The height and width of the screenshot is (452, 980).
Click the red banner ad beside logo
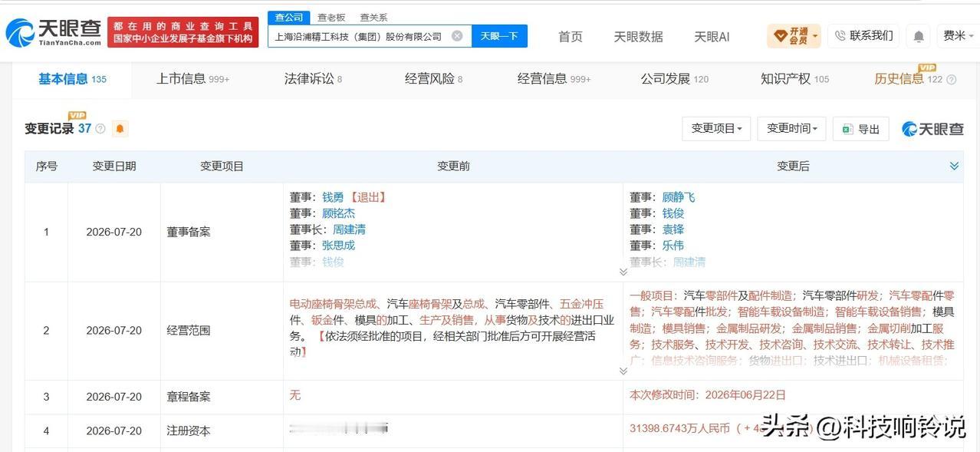coord(183,32)
